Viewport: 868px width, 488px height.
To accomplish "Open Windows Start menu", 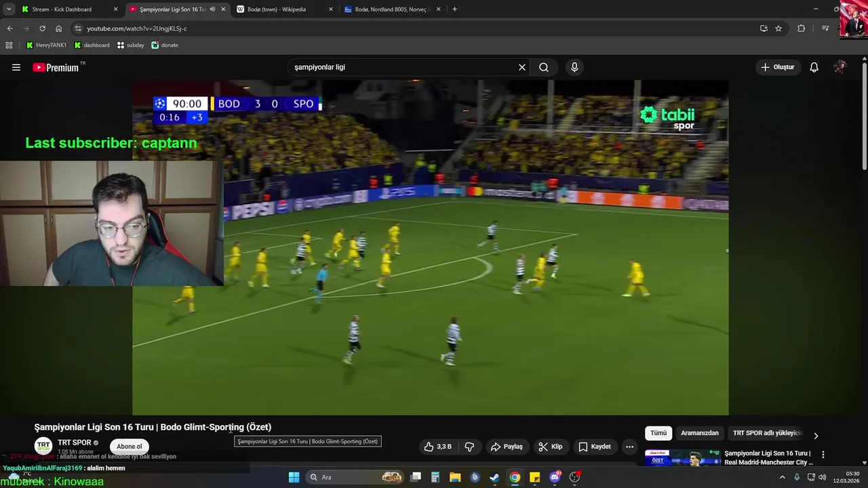I will pos(294,477).
